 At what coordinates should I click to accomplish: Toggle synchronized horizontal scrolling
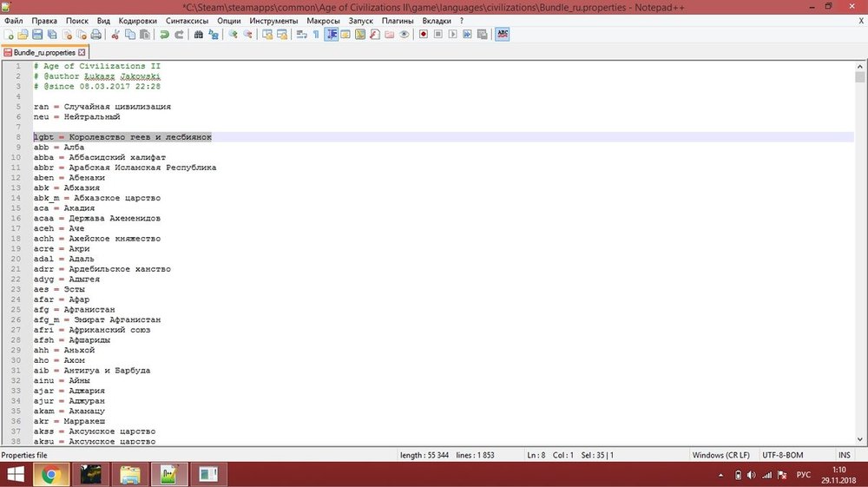point(282,35)
